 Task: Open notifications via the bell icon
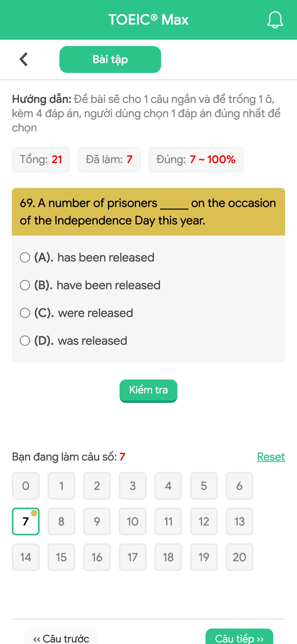[x=275, y=20]
